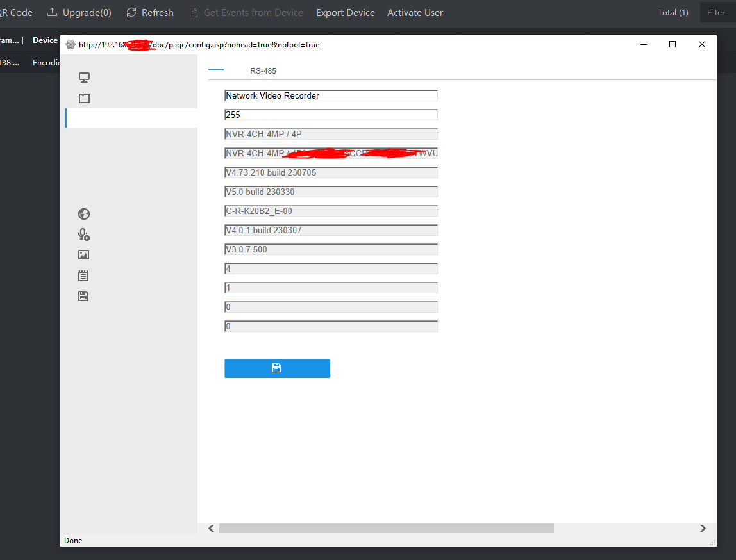Select the underlined tab left of RS-485
This screenshot has width=736, height=560.
pyautogui.click(x=217, y=70)
